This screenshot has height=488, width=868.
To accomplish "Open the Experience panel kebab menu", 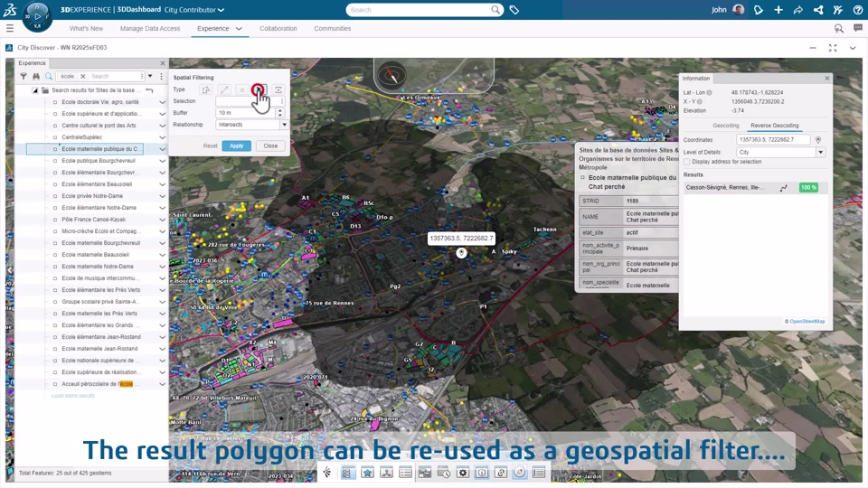I will (x=162, y=76).
